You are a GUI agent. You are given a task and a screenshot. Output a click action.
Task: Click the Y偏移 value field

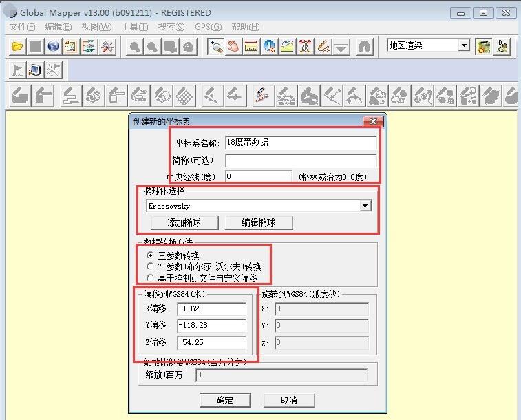coord(212,325)
